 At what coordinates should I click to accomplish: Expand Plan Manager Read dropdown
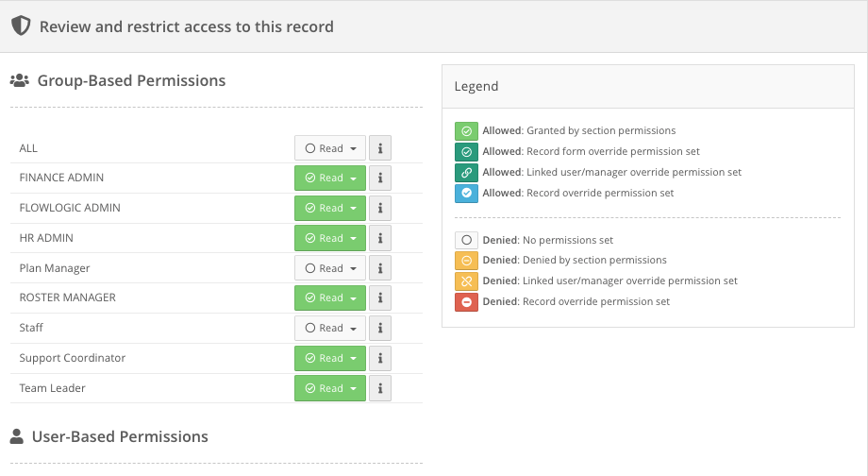[x=330, y=268]
